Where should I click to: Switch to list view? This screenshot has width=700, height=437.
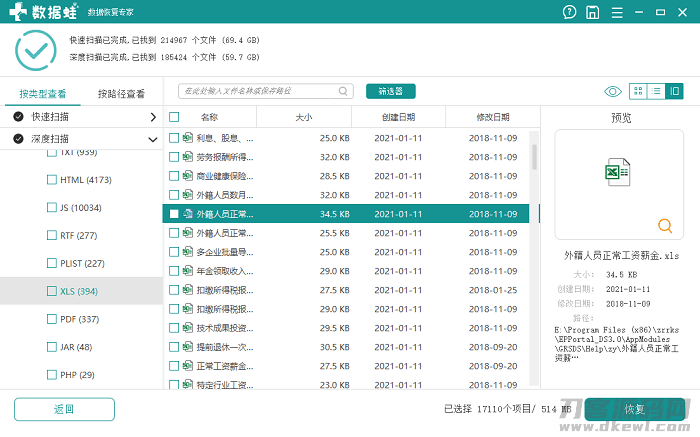pos(656,91)
